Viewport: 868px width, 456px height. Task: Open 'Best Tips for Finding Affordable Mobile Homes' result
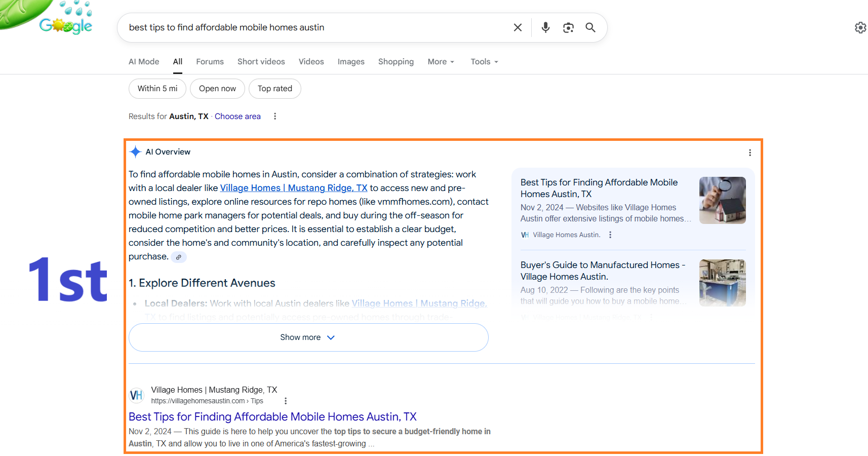pos(272,417)
